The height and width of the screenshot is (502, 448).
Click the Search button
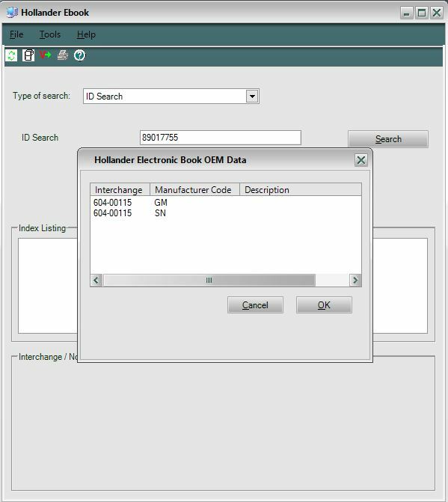click(x=388, y=139)
